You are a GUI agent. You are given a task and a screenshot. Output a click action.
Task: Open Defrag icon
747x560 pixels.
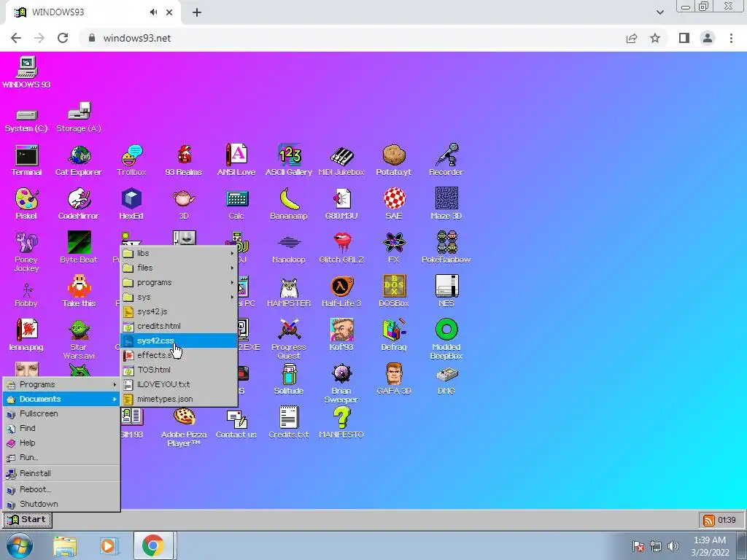tap(394, 335)
